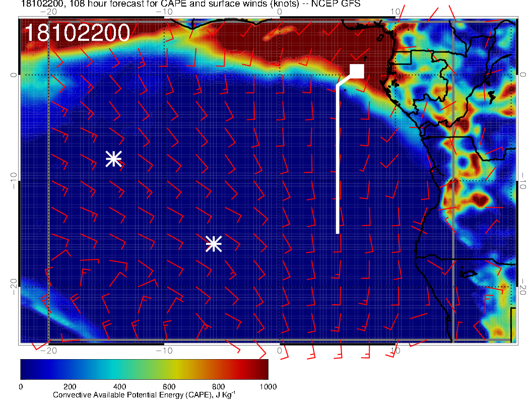Click the bottom axis longitude label -20
532x411 pixels.
[48, 351]
